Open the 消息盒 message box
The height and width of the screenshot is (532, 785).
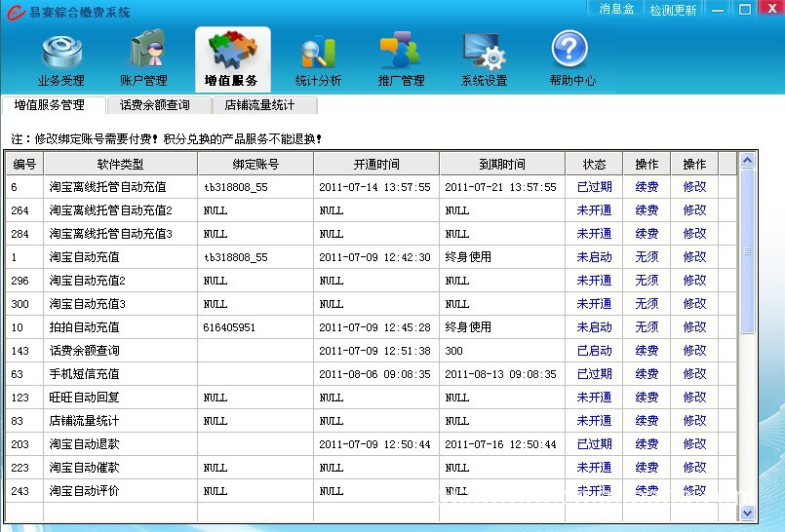pos(616,9)
